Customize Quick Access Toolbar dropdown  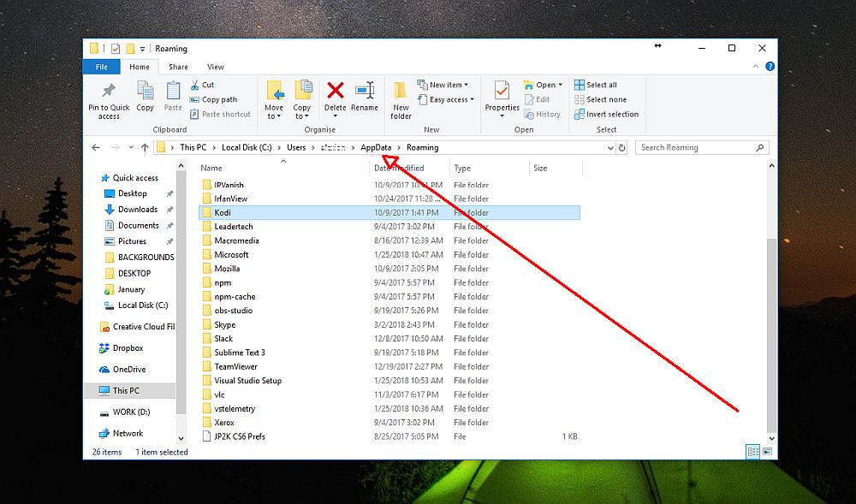[x=142, y=49]
